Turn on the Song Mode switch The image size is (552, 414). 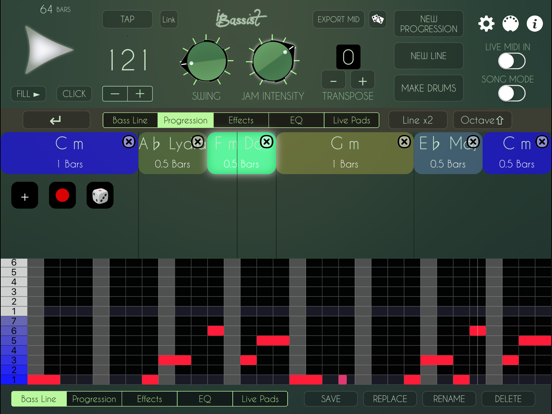point(512,94)
